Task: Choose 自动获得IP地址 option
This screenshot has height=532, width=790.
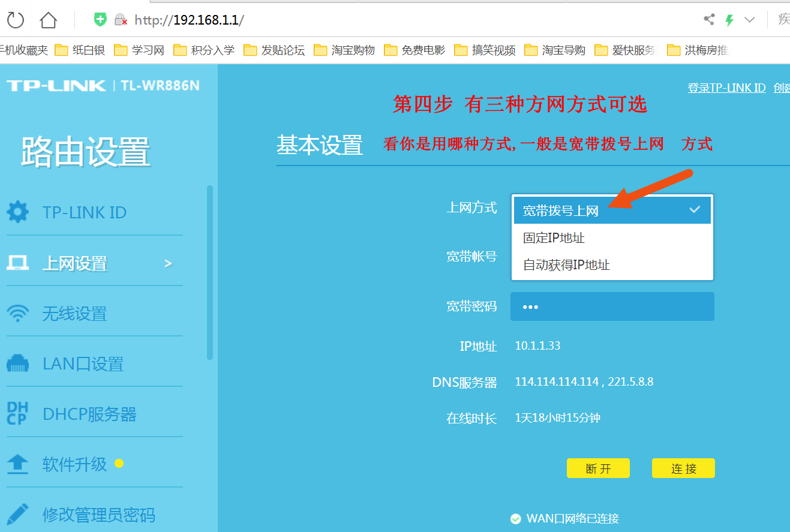Action: tap(612, 265)
